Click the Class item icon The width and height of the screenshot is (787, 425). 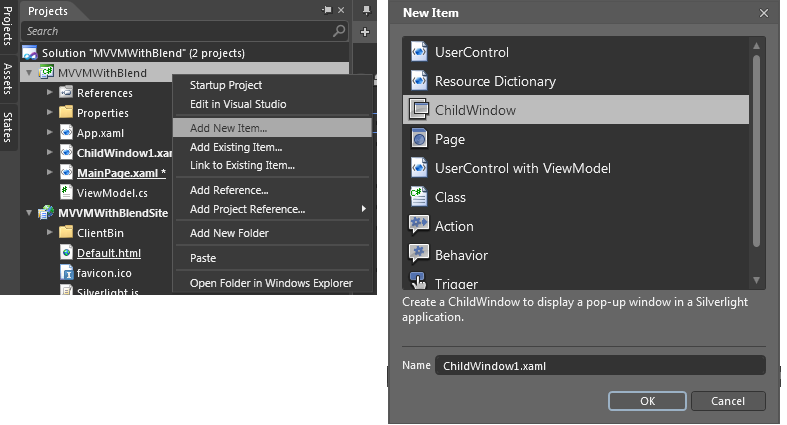click(419, 197)
